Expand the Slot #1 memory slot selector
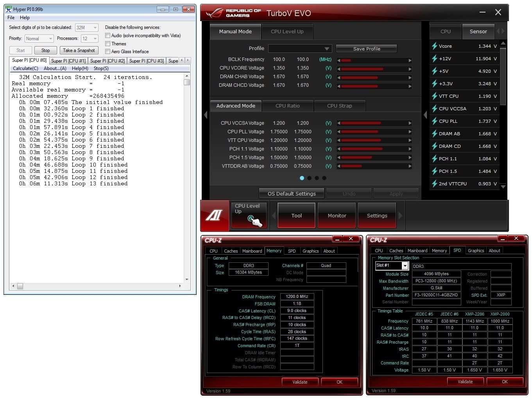This screenshot has height=400, width=532. click(x=405, y=266)
